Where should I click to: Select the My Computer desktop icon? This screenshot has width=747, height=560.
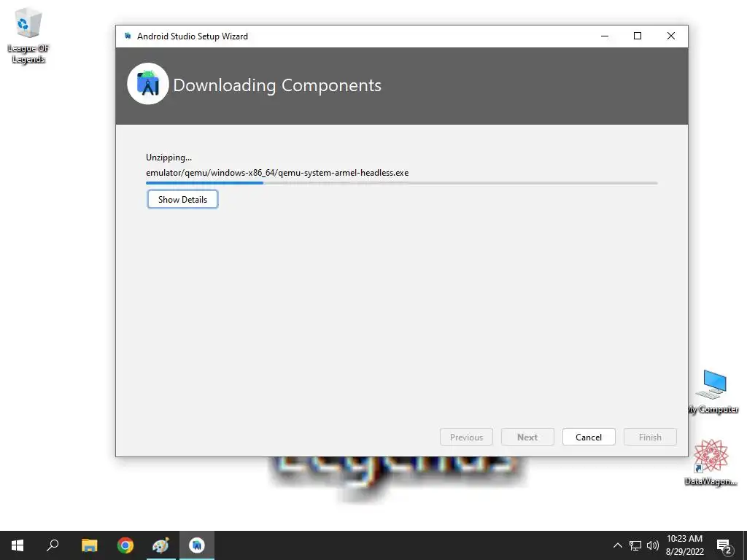click(713, 392)
